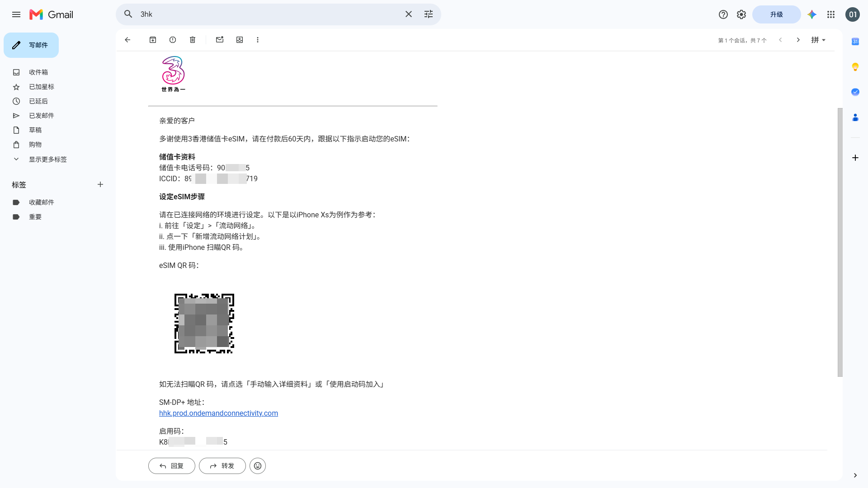Image resolution: width=868 pixels, height=488 pixels.
Task: Collapse the side panel chevron
Action: [855, 475]
